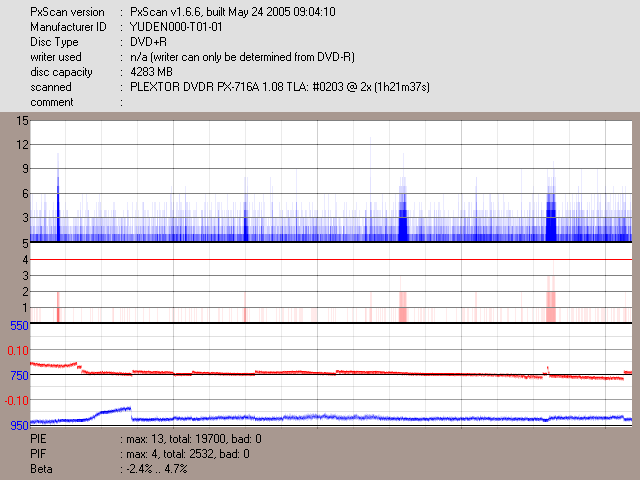The image size is (640, 480).
Task: Click the blue axis label 750
Action: (20, 376)
